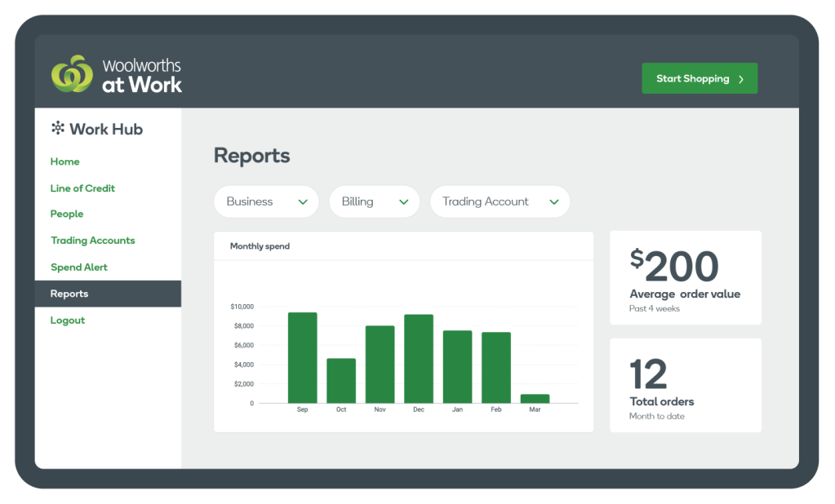Image resolution: width=835 pixels, height=504 pixels.
Task: Click the Business dropdown chevron
Action: coord(303,202)
